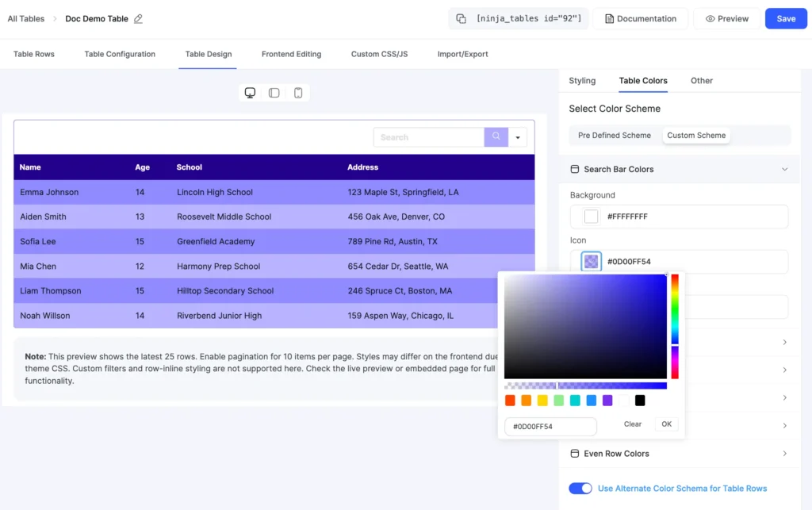Image resolution: width=812 pixels, height=510 pixels.
Task: Choose Pre Defined Scheme option
Action: (x=615, y=135)
